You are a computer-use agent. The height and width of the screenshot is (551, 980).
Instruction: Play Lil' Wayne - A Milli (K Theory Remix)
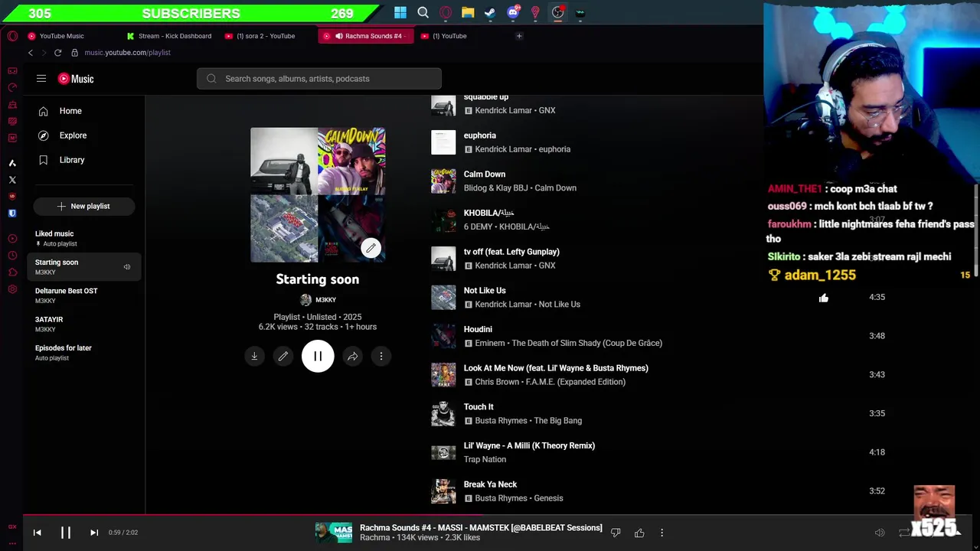pyautogui.click(x=529, y=446)
